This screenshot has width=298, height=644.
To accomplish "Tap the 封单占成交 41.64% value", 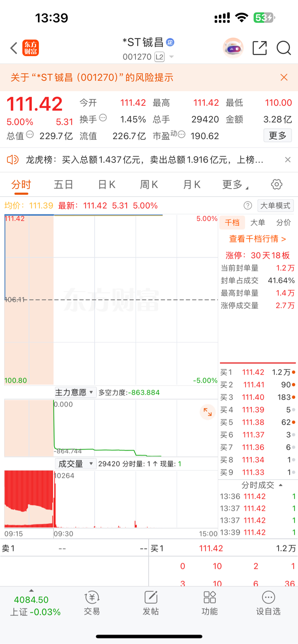I will pos(281,281).
